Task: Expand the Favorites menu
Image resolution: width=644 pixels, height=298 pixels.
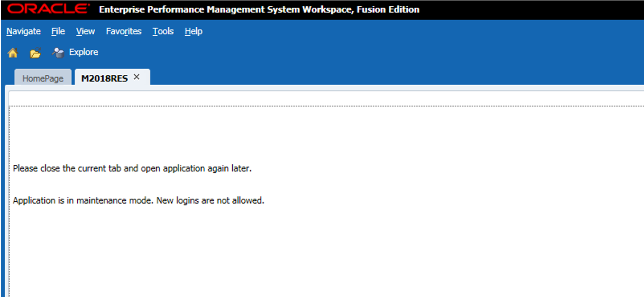Action: tap(124, 31)
